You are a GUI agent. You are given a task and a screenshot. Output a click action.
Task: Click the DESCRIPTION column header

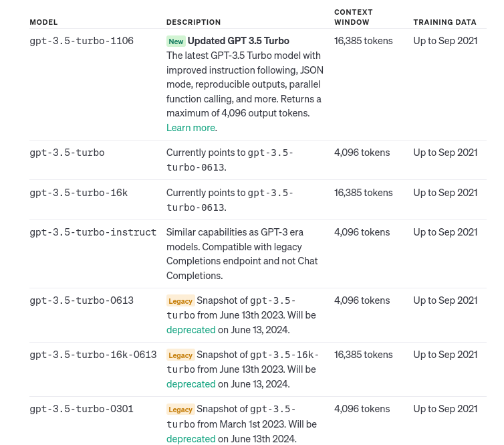[x=193, y=22]
